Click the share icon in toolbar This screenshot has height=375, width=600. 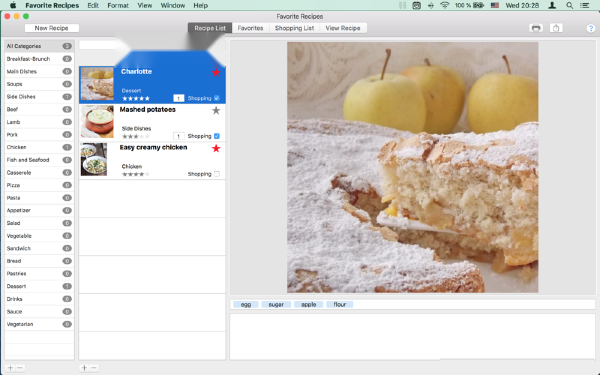click(x=556, y=28)
